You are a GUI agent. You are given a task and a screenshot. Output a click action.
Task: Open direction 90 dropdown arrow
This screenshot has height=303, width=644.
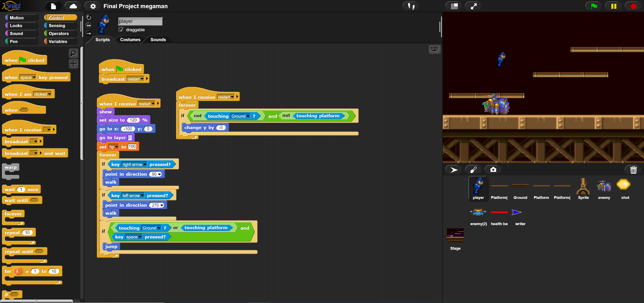coord(160,174)
